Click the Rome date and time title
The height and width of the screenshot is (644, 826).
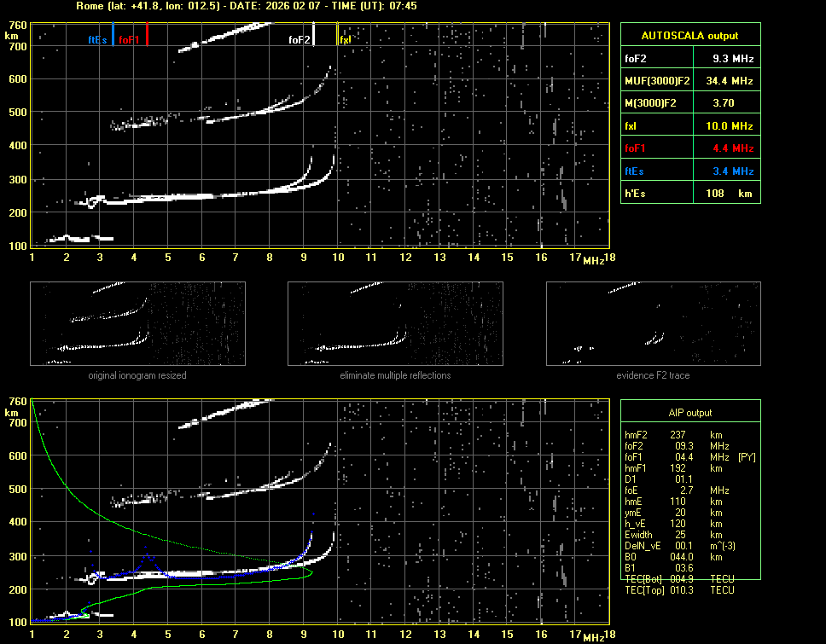pyautogui.click(x=246, y=6)
